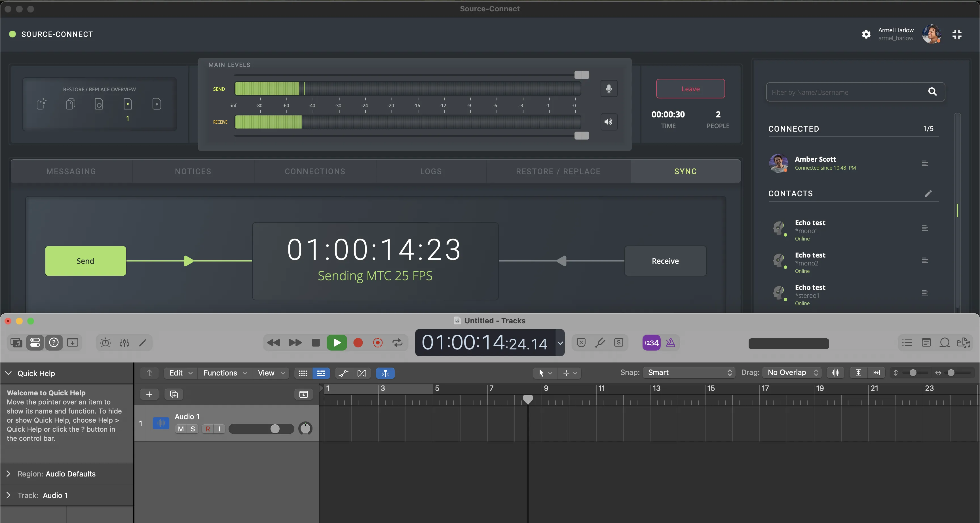Click the Capture Recording button
Viewport: 980px width, 523px height.
pyautogui.click(x=378, y=343)
